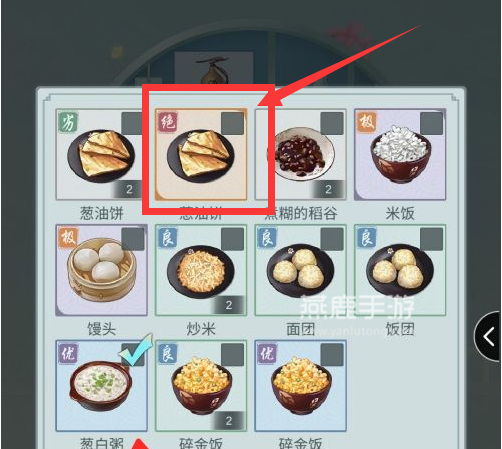Click the 优 grade 碎金饭 bowl image
The width and height of the screenshot is (502, 449).
[301, 385]
